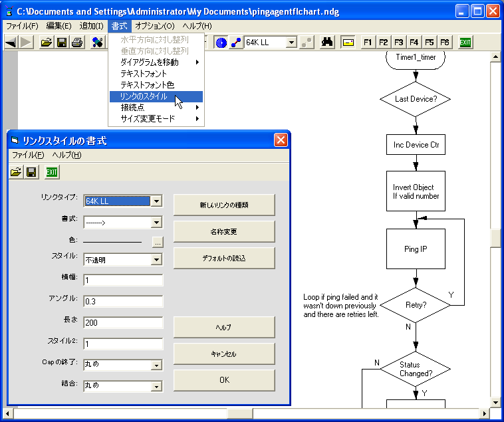Save diagram icon in main toolbar
This screenshot has width=504, height=422.
62,42
